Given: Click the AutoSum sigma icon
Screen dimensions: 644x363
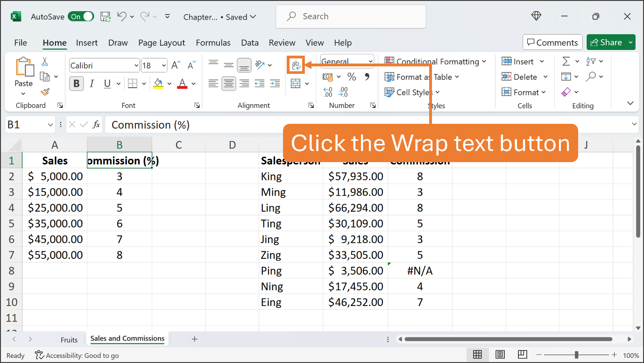Looking at the screenshot, I should (566, 61).
